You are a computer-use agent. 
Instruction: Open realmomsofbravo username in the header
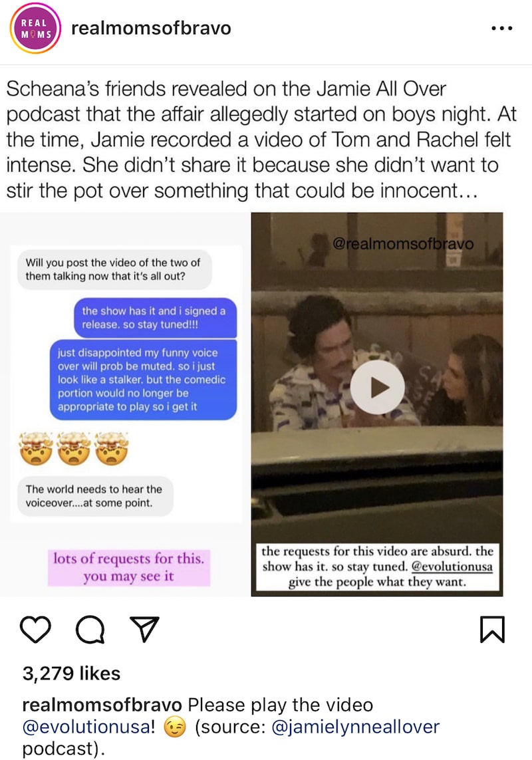point(152,29)
